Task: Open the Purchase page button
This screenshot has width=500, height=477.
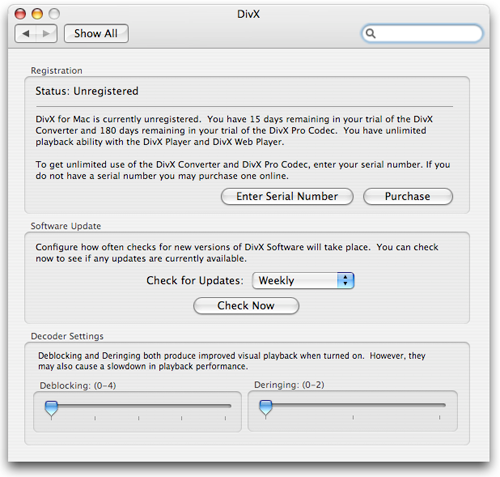Action: pos(408,196)
